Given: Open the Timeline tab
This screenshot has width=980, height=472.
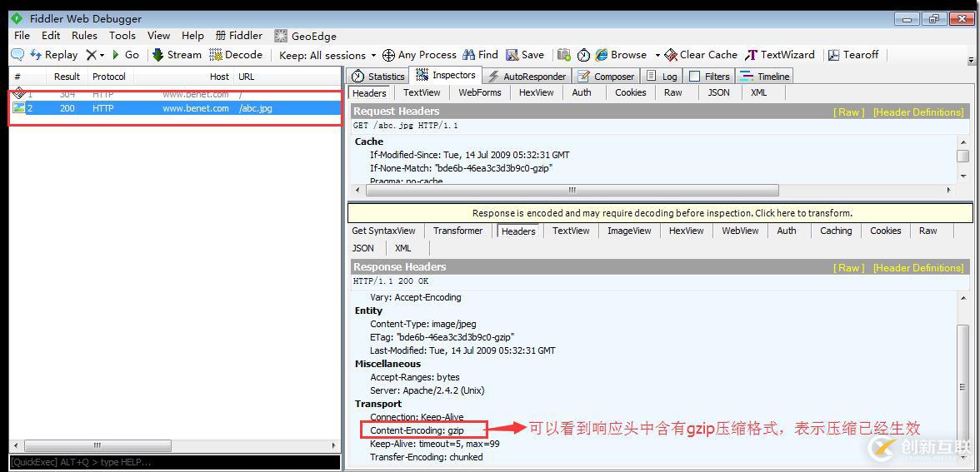Looking at the screenshot, I should 765,77.
